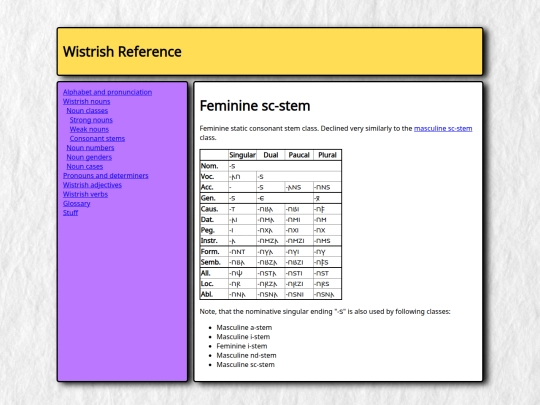Click the Form. row label
This screenshot has width=540, height=405.
point(214,251)
